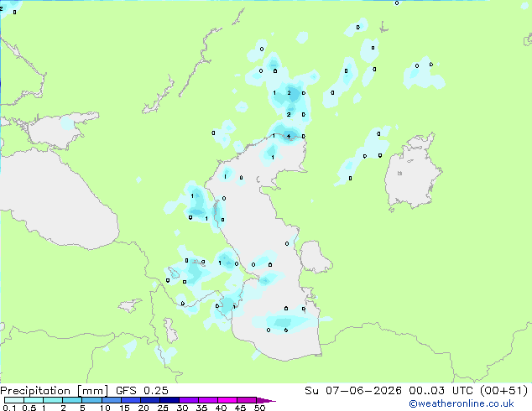Click the '0.1' legend scale label
This screenshot has height=411, width=532.
9,408
